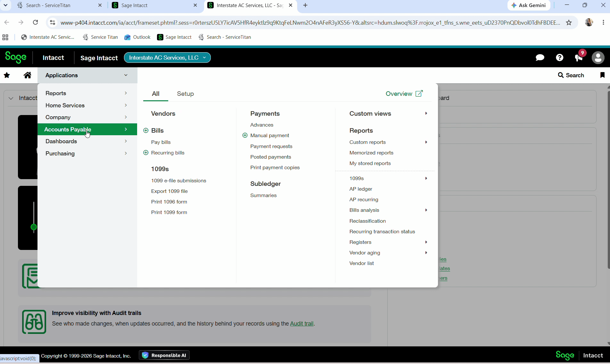
Task: Open Print 1099 form
Action: tap(169, 212)
